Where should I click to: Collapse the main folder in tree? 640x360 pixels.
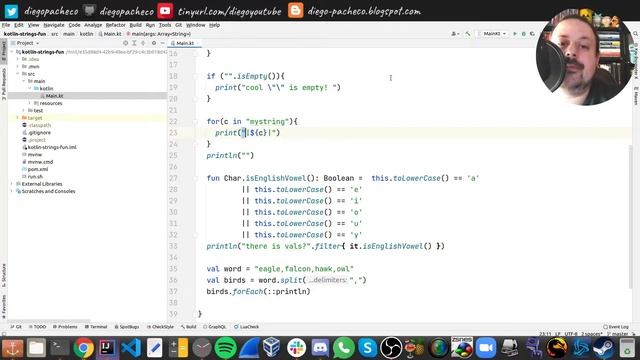pos(24,81)
